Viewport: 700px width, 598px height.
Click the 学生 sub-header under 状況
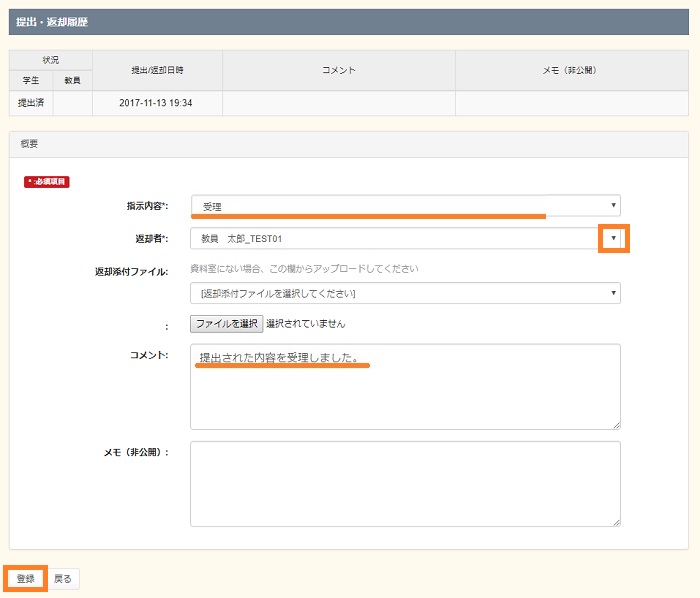31,79
